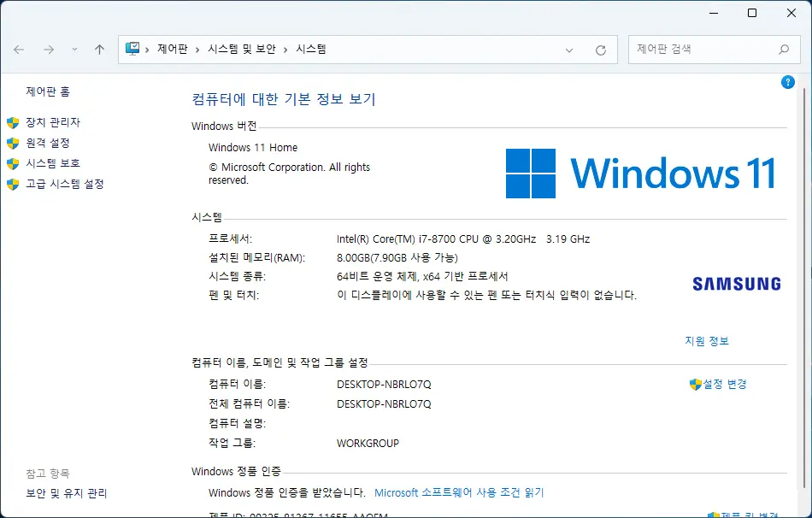Click shield icon beside 시스템 보호

click(13, 163)
